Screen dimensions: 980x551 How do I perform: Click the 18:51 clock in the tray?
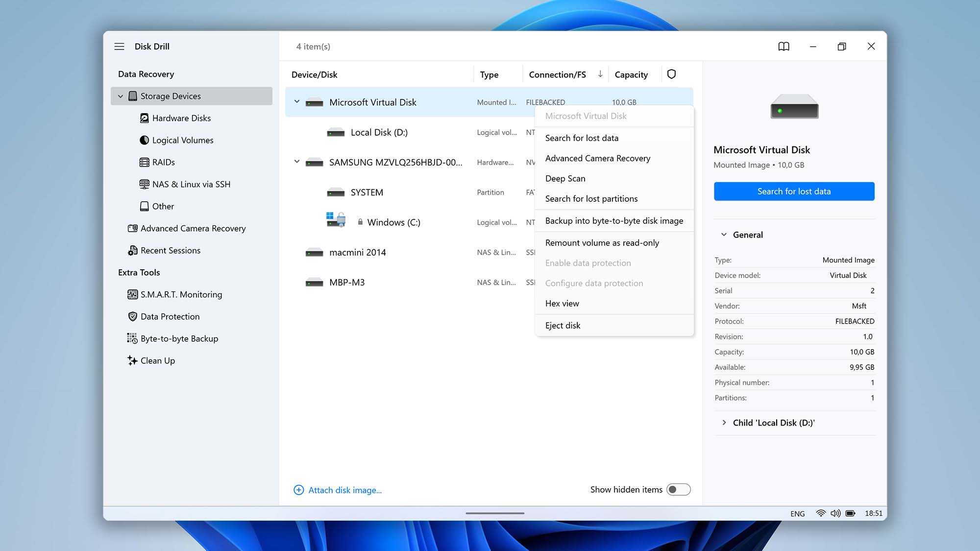873,513
